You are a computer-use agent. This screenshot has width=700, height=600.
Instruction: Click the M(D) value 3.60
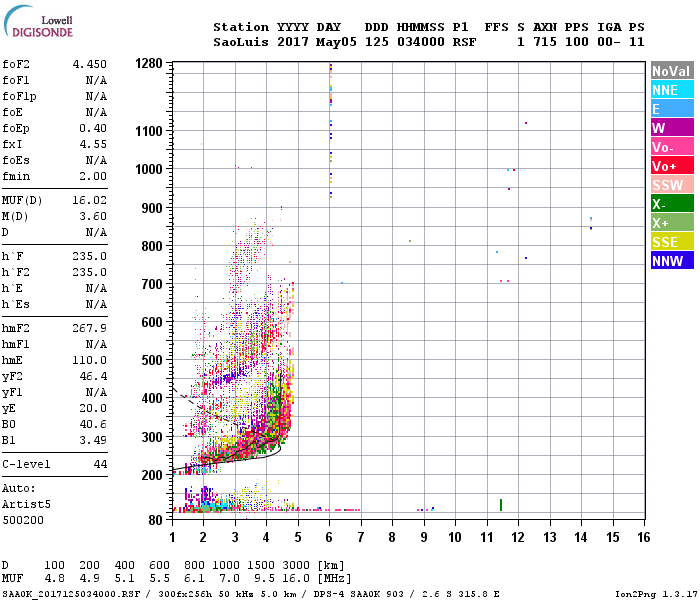tap(93, 217)
